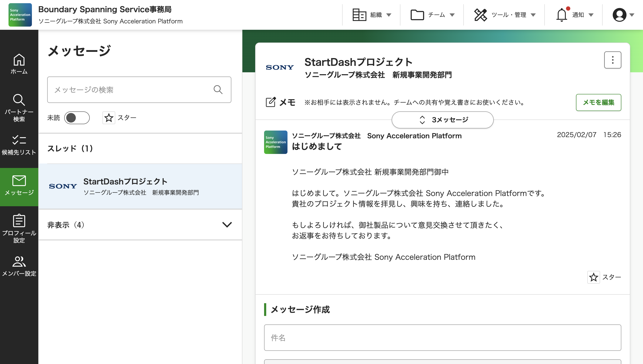Click Boundary Spanning Service事務局 header title
The height and width of the screenshot is (364, 643).
coord(105,9)
